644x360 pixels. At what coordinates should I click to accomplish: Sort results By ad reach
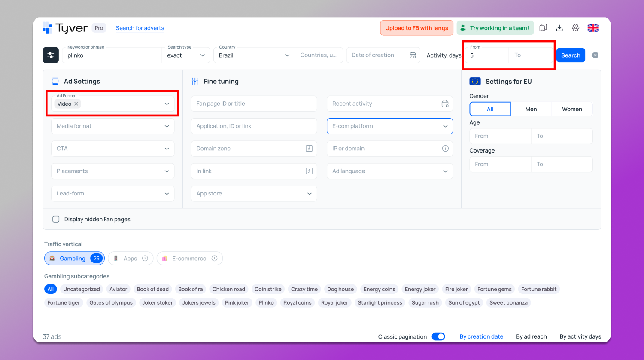click(x=531, y=336)
